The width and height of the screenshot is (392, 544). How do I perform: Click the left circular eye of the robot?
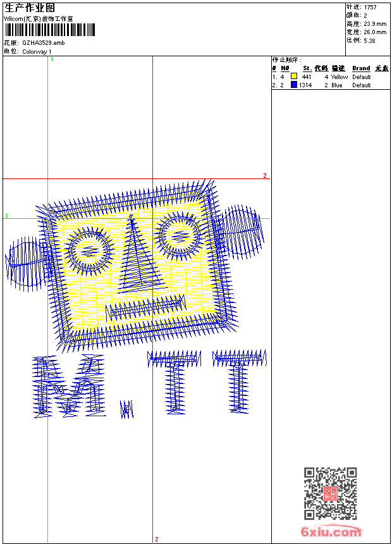[89, 249]
